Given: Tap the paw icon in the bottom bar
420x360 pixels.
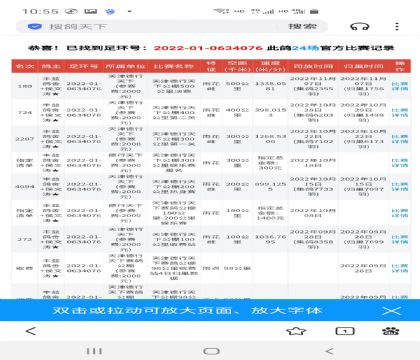Looking at the screenshot, I should click(x=390, y=331).
